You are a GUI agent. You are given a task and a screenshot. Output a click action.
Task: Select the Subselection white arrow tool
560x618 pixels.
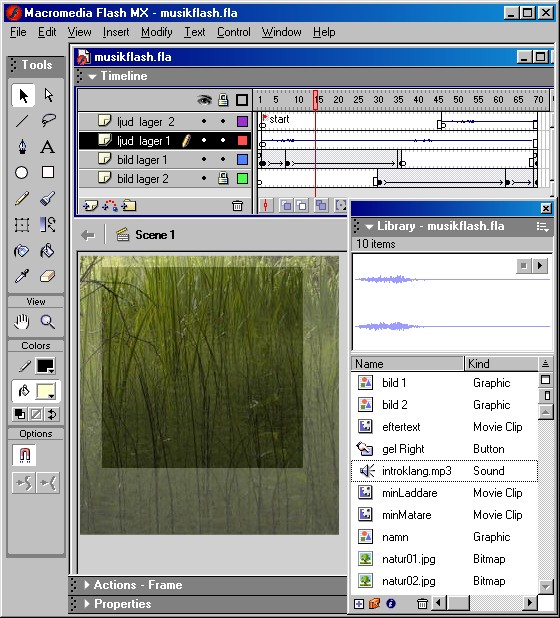click(x=48, y=95)
